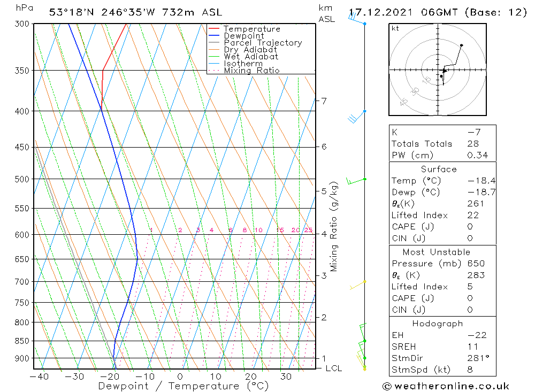This screenshot has height=392, width=535.
Task: Click the Most Unstable θE value 283
Action: 476,275
